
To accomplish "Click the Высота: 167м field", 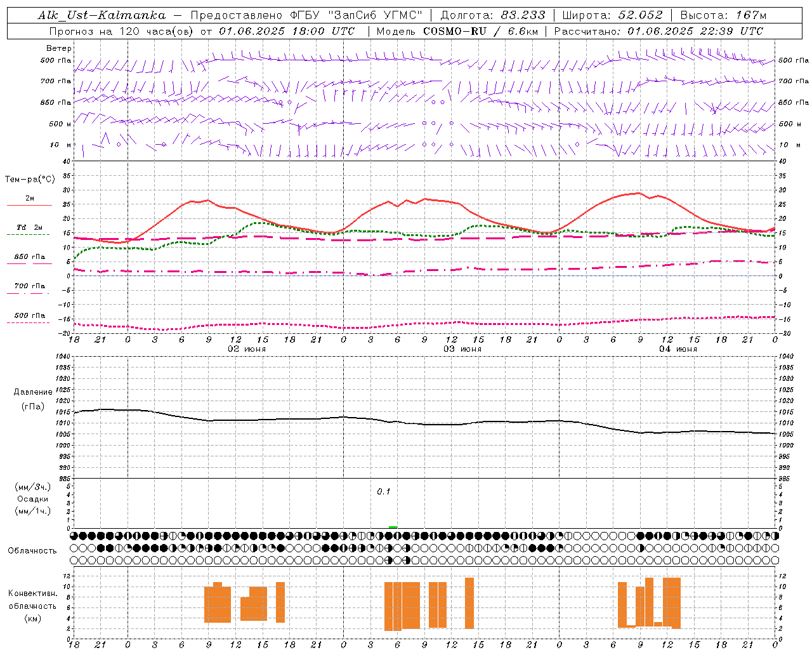I will coord(723,15).
